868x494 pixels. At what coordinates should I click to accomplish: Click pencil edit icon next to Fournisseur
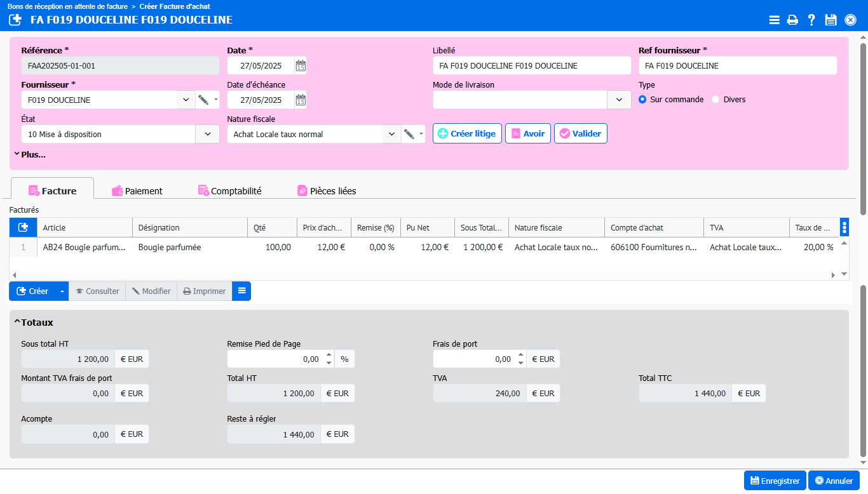[203, 100]
